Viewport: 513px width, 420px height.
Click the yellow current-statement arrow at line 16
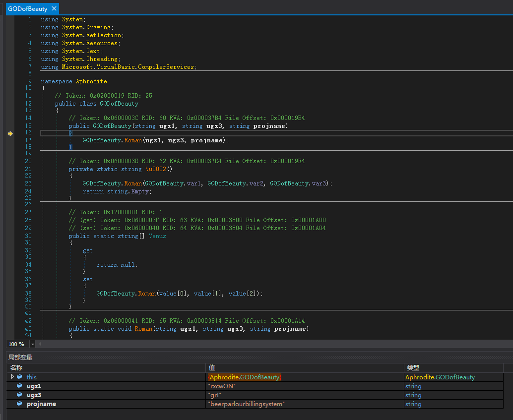[x=10, y=133]
